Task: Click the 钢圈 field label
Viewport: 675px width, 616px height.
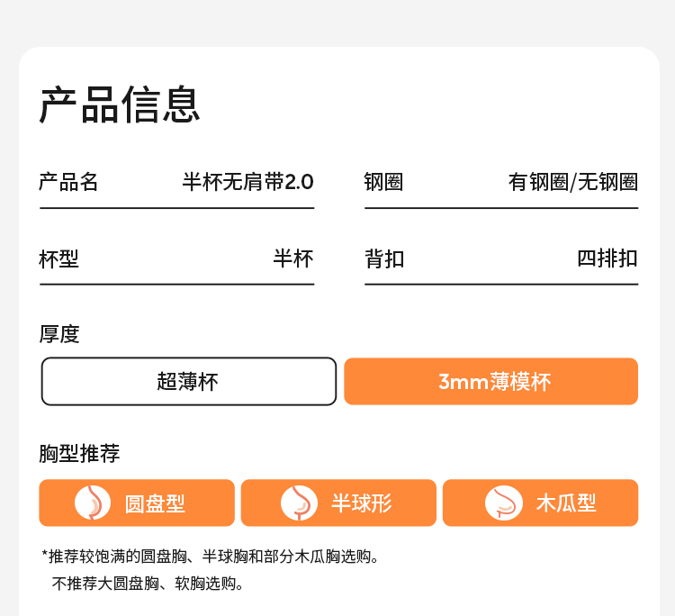Action: (x=384, y=182)
